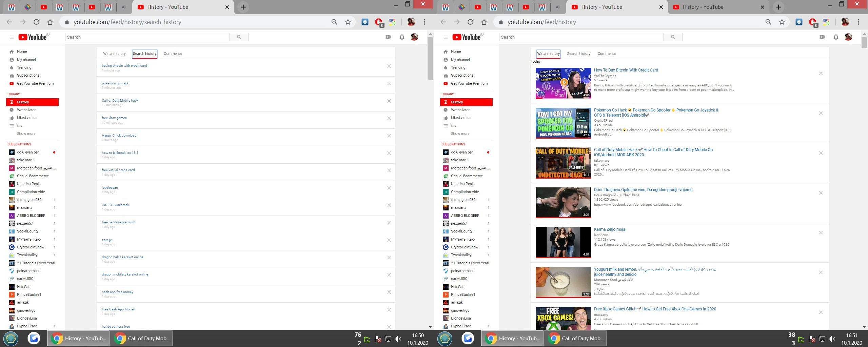
Task: Select Search history tab in left window
Action: pos(145,54)
